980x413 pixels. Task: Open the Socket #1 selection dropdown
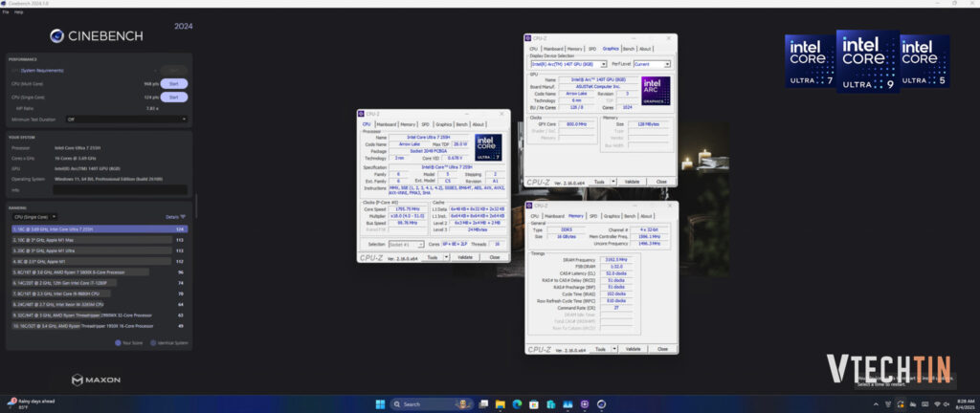(406, 244)
